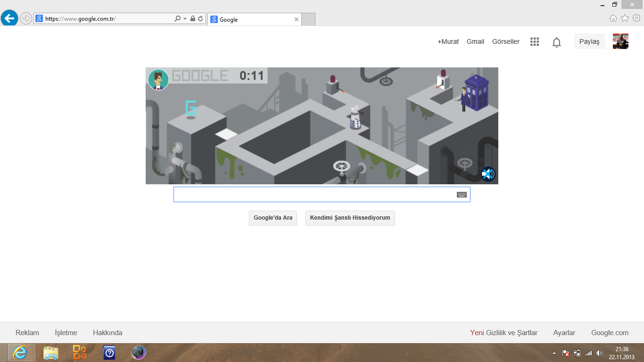Open the system volume speaker tray icon
Viewport: 644px width, 362px height.
point(599,353)
